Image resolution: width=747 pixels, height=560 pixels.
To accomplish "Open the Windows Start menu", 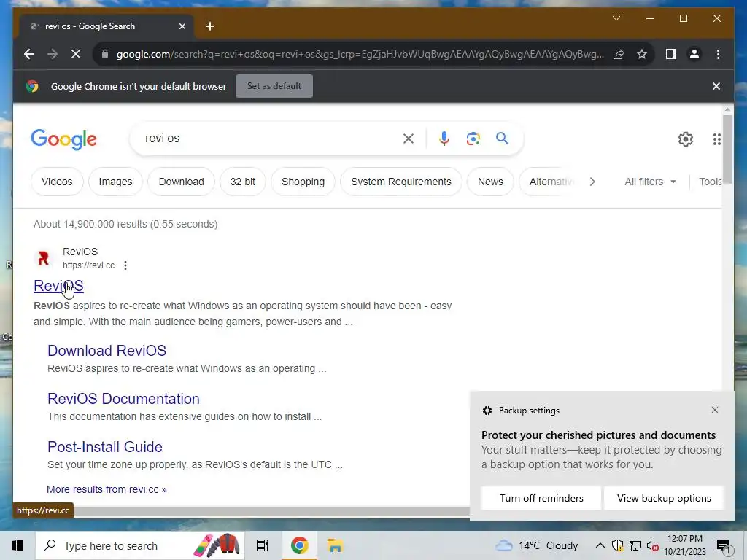I will 18,545.
